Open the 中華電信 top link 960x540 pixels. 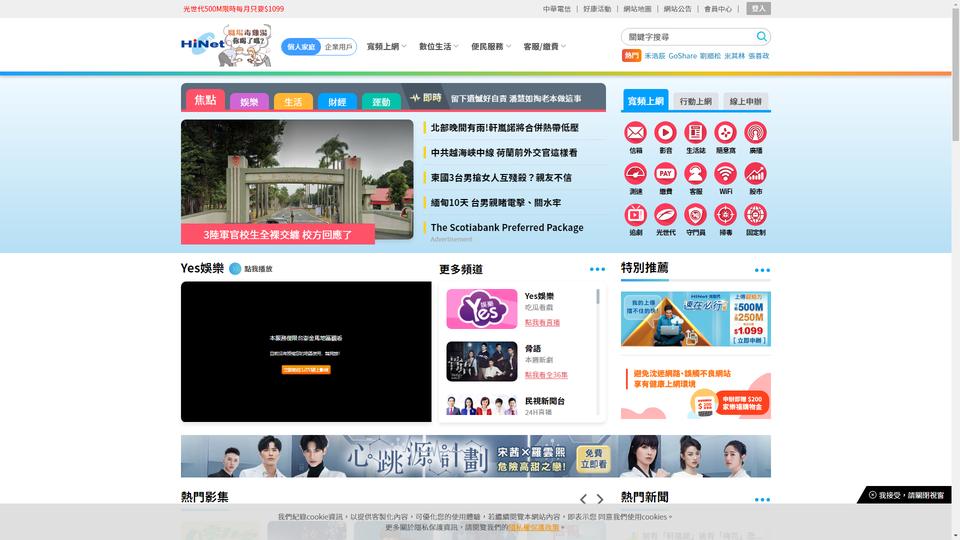557,9
